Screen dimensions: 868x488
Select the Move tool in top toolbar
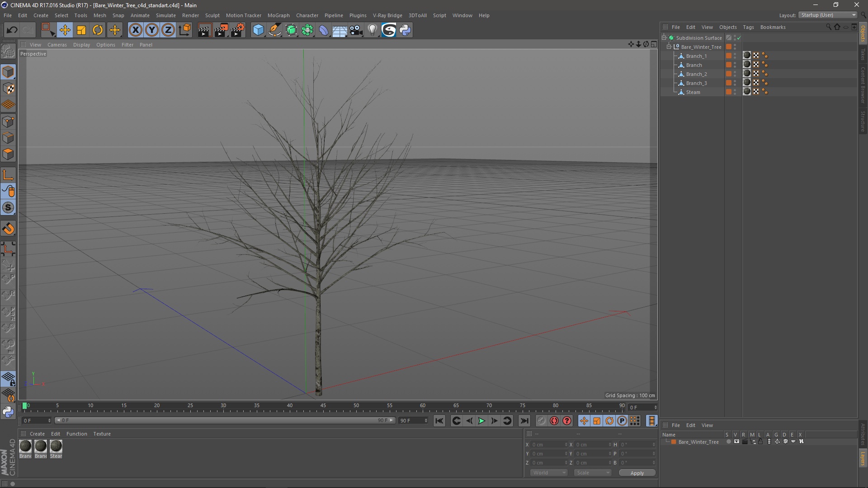[x=65, y=30]
